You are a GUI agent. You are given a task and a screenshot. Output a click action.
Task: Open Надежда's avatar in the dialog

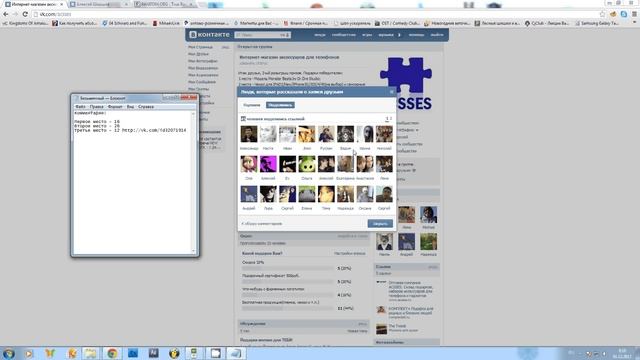(x=345, y=194)
